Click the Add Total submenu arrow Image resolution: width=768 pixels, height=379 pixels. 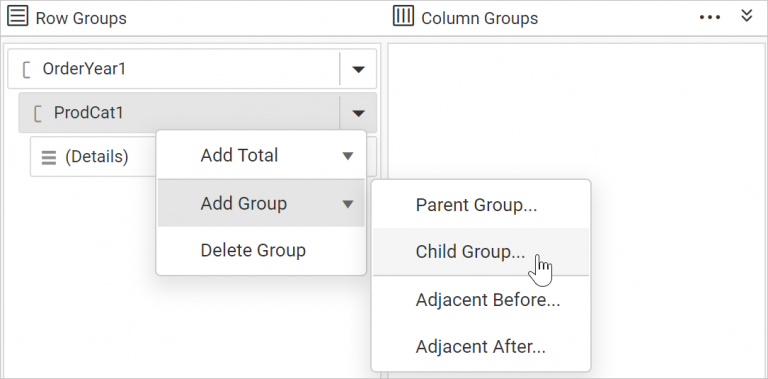tap(347, 156)
